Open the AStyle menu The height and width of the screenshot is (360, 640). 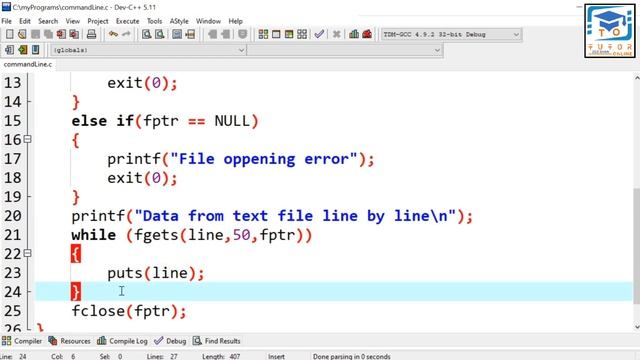[x=179, y=21]
